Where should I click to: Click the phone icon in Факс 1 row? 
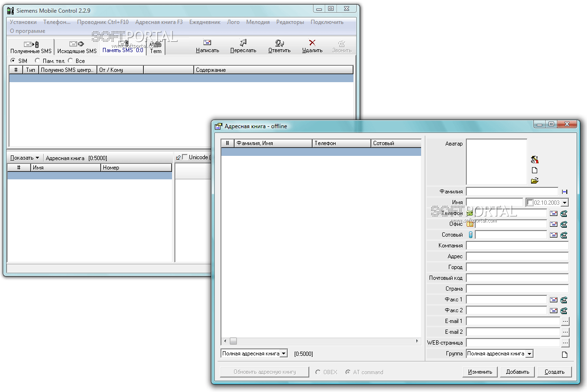[564, 300]
